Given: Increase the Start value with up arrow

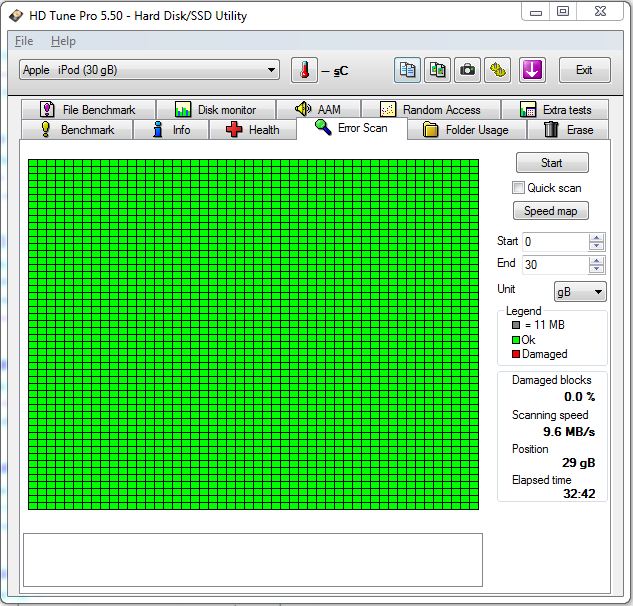Looking at the screenshot, I should 597,238.
